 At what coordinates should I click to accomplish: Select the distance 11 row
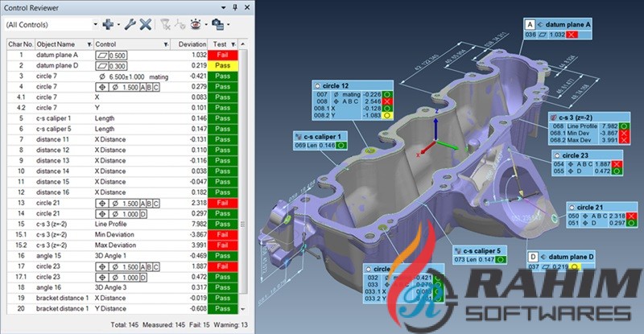point(122,140)
